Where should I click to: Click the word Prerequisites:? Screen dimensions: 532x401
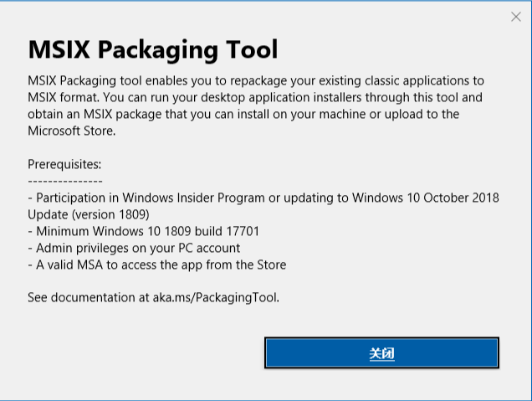(64, 165)
